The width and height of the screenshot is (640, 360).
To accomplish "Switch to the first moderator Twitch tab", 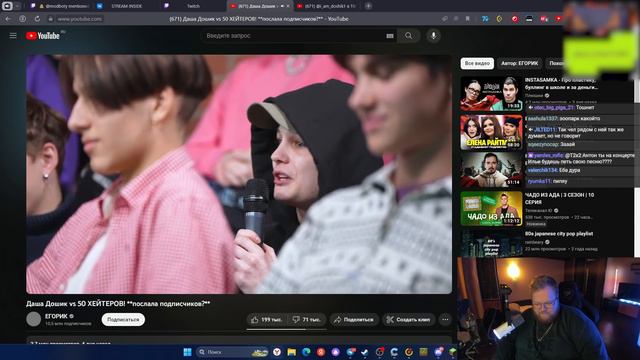I will click(x=60, y=6).
